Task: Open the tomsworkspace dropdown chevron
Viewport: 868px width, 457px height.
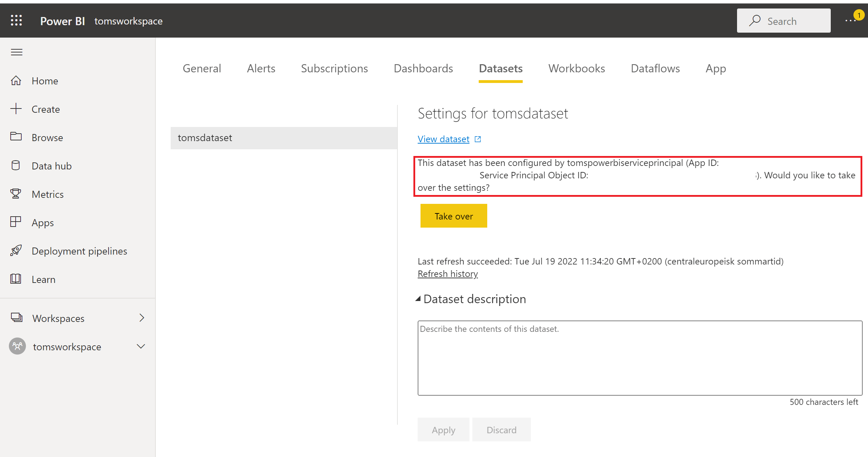Action: pyautogui.click(x=141, y=346)
